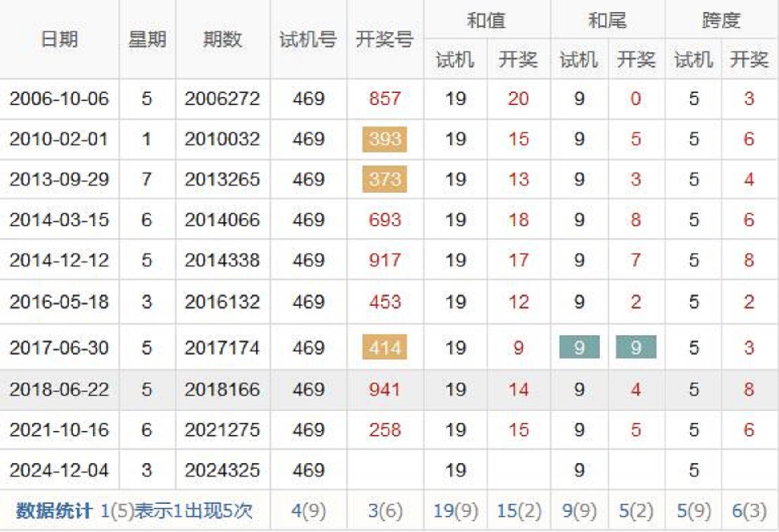The height and width of the screenshot is (532, 779).
Task: Click the 开奖号 column header
Action: (385, 40)
